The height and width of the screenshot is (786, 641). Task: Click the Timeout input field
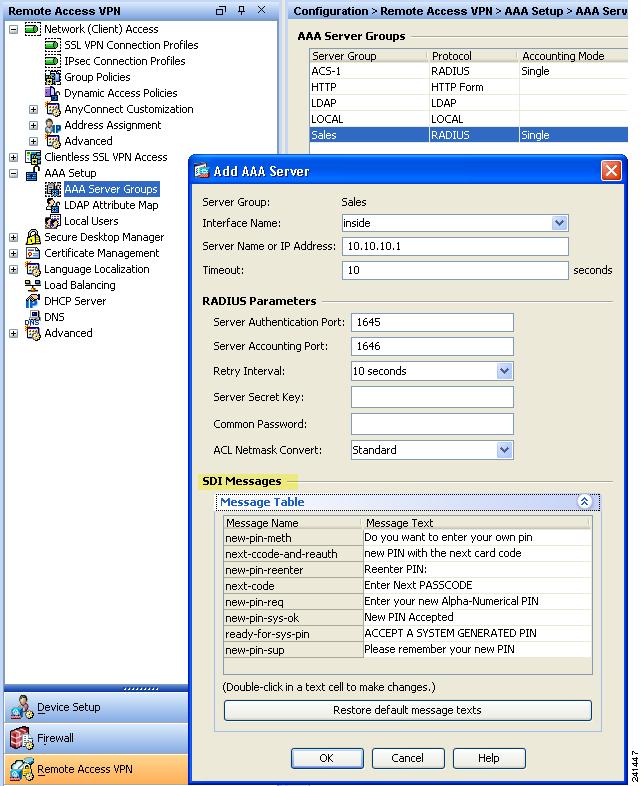(x=455, y=270)
